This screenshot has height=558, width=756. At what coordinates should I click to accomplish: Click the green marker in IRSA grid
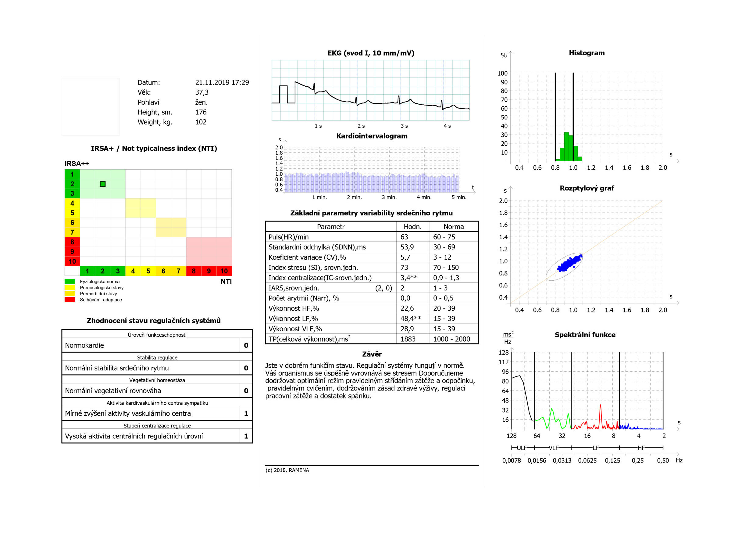click(x=103, y=184)
